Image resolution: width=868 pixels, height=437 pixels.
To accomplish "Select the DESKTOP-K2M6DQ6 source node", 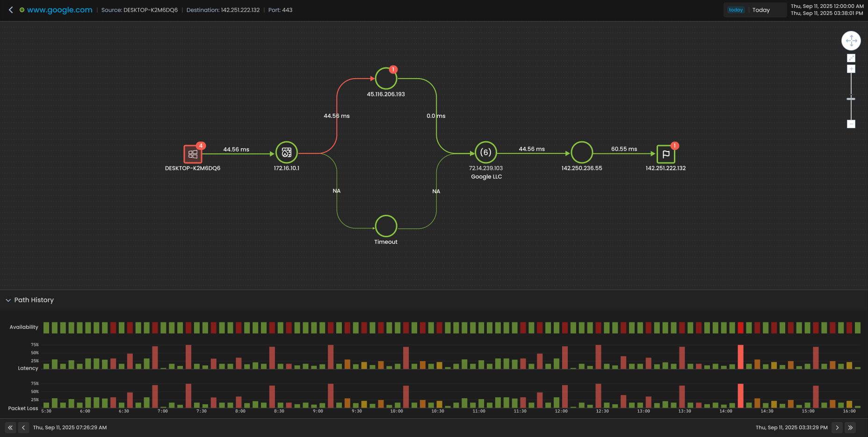I will tap(193, 154).
